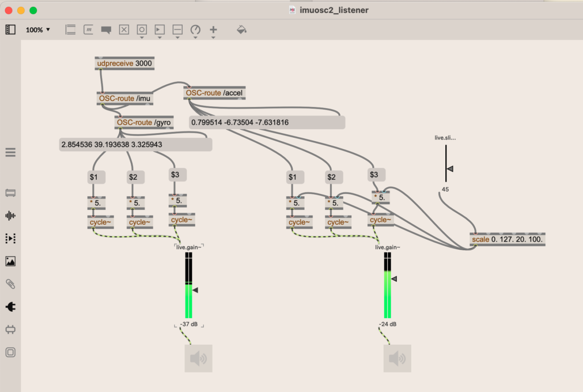The width and height of the screenshot is (583, 392).
Task: Adjust the left live.gain~ slider at -37 dB
Action: pos(195,290)
